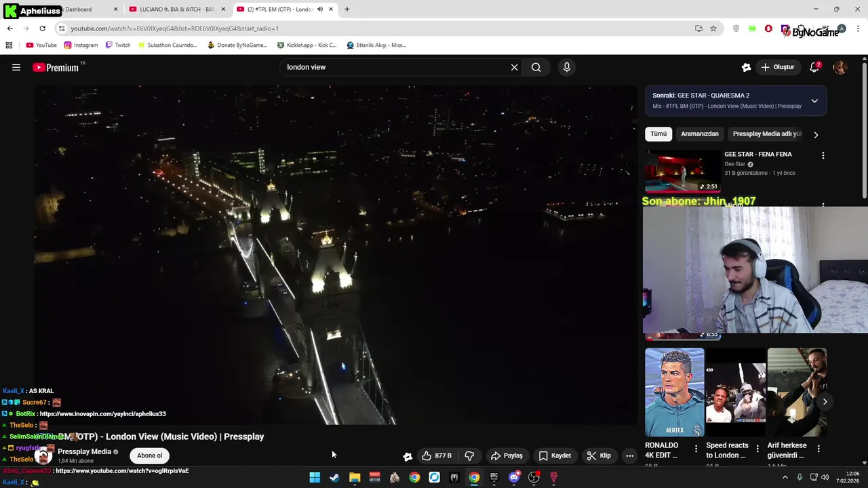
Task: Click the Oluştur create button
Action: (x=777, y=67)
